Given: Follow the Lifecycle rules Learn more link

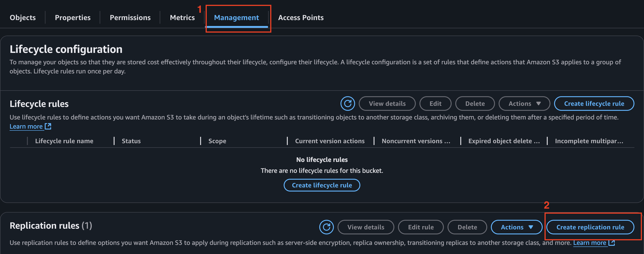Looking at the screenshot, I should pos(26,126).
